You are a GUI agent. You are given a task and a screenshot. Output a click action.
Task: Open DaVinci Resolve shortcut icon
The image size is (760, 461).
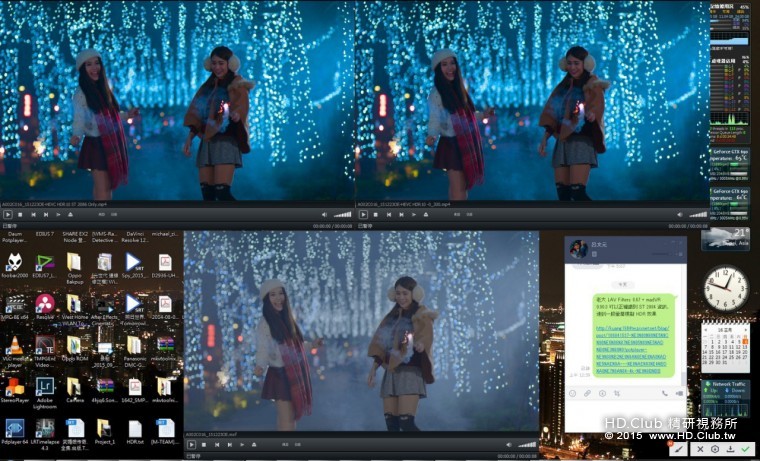click(x=45, y=306)
